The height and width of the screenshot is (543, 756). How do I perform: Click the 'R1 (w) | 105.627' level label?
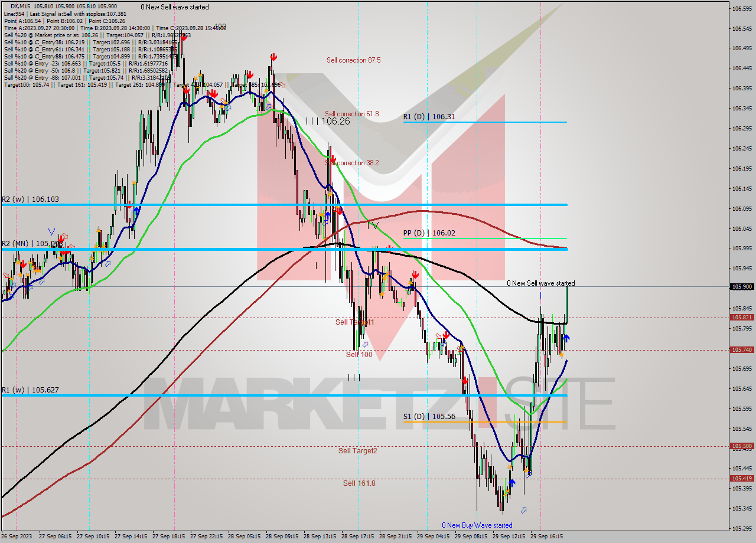30,390
